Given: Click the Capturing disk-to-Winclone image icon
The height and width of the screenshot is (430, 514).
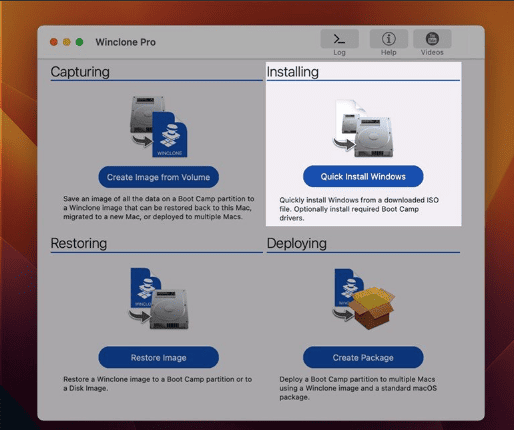Looking at the screenshot, I should tap(159, 127).
